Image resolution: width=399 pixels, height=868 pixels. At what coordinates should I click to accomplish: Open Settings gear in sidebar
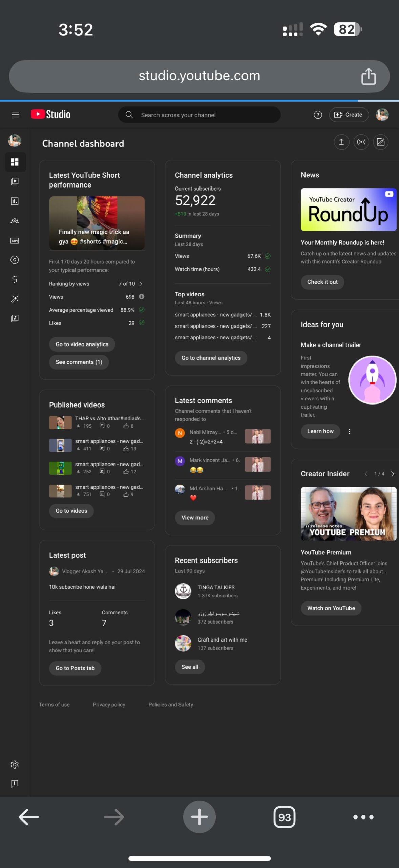click(x=15, y=765)
